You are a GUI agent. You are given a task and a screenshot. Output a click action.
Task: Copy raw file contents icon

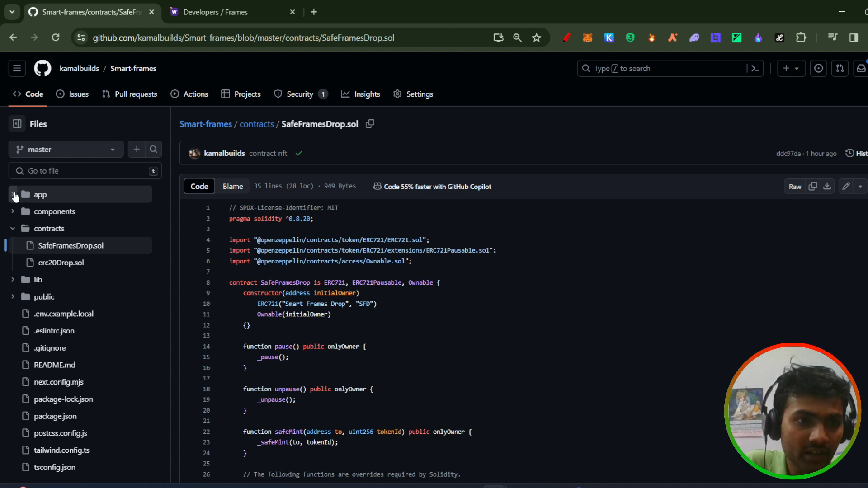click(x=813, y=187)
